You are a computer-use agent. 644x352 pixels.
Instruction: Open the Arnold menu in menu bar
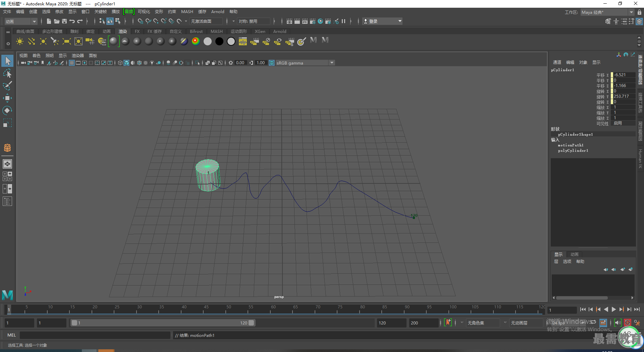pyautogui.click(x=218, y=12)
